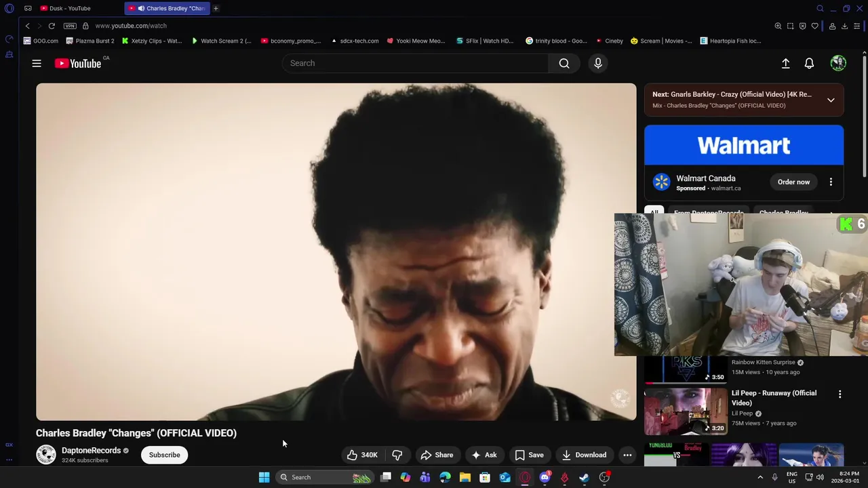The height and width of the screenshot is (488, 868).
Task: Open the sidebar more options ellipsis
Action: coord(9,460)
